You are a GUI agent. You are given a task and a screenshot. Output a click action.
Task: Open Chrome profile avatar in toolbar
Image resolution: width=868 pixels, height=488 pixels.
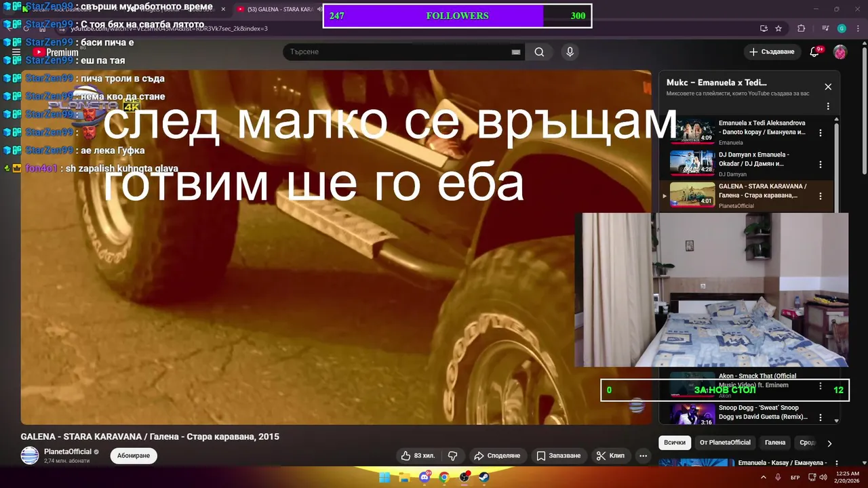click(x=842, y=28)
